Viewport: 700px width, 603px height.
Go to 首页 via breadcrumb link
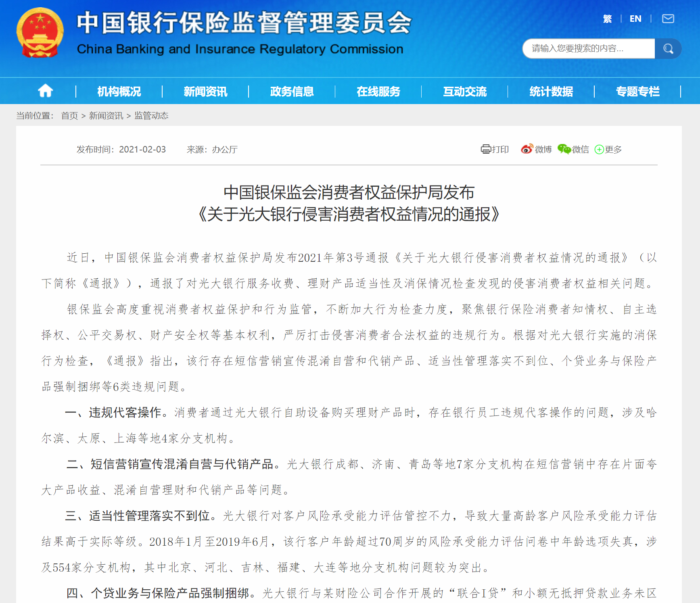pyautogui.click(x=69, y=116)
